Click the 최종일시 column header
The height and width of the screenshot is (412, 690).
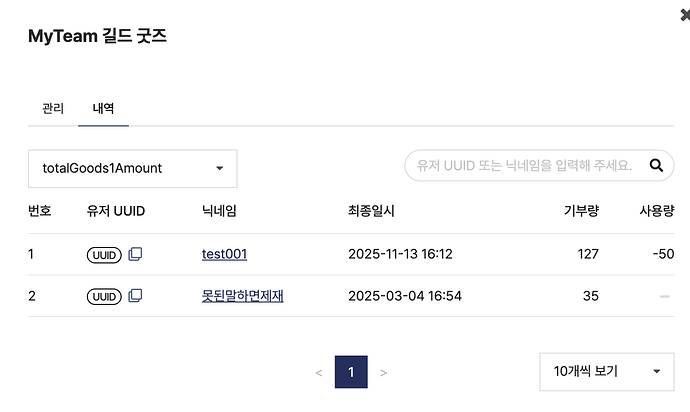[x=371, y=211]
